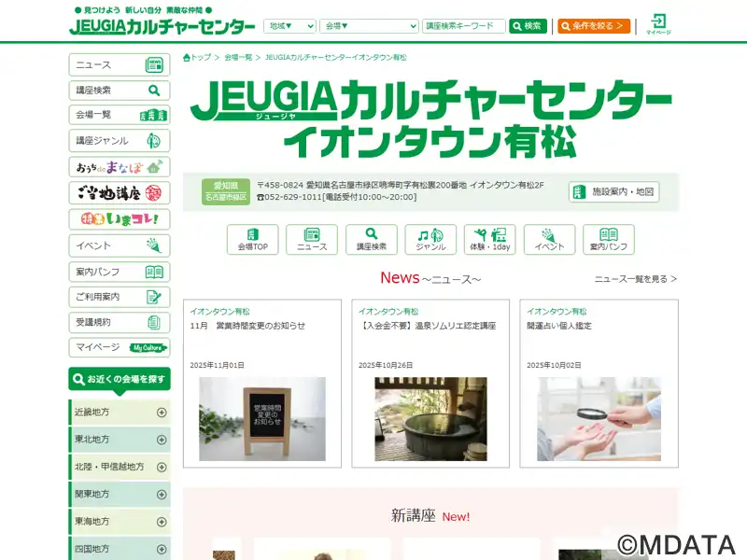Open 講座検索 in the left sidebar

(x=120, y=90)
